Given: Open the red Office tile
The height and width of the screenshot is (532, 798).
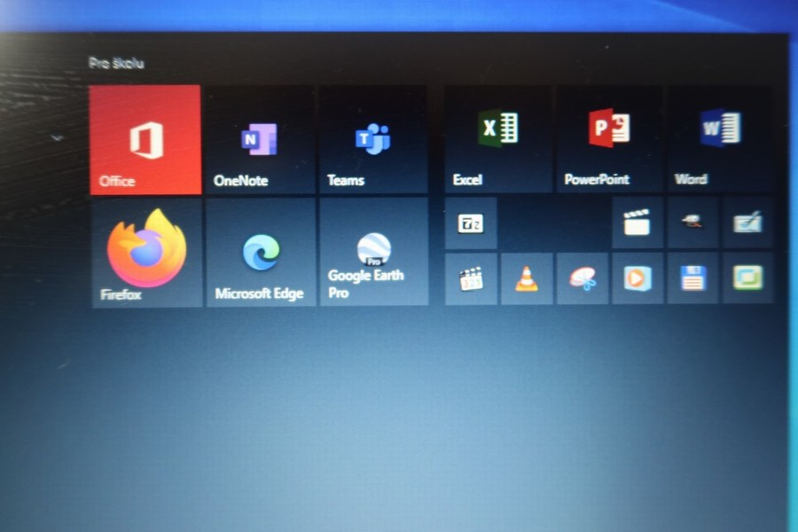Looking at the screenshot, I should [x=145, y=139].
